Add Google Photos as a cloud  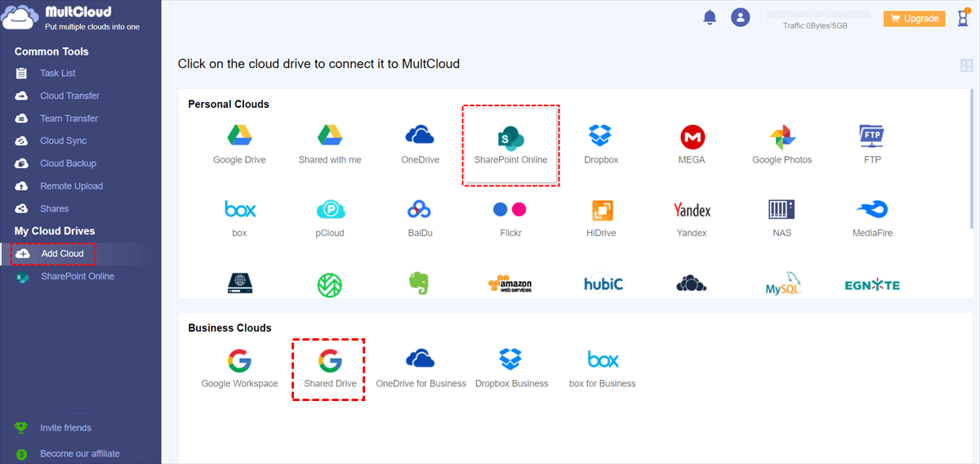[782, 144]
